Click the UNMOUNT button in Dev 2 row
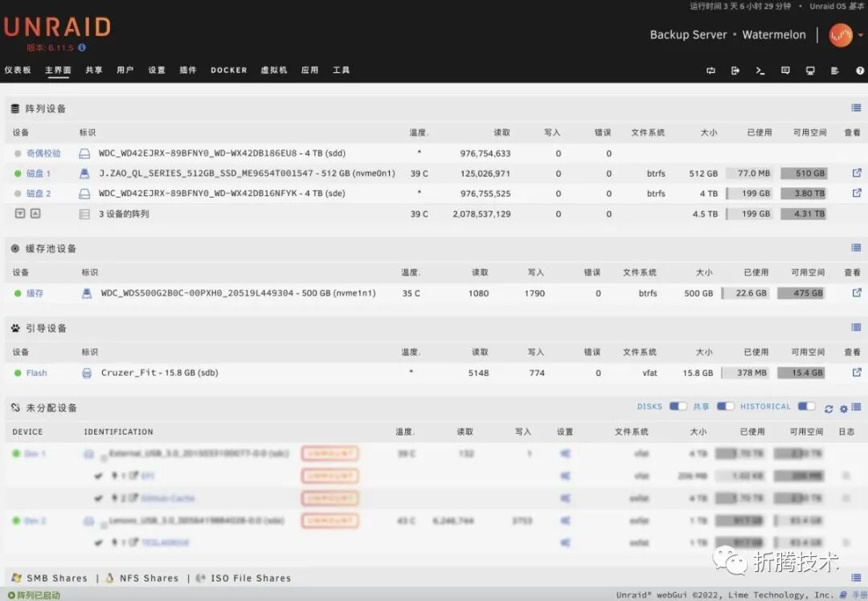This screenshot has height=601, width=868. 330,520
